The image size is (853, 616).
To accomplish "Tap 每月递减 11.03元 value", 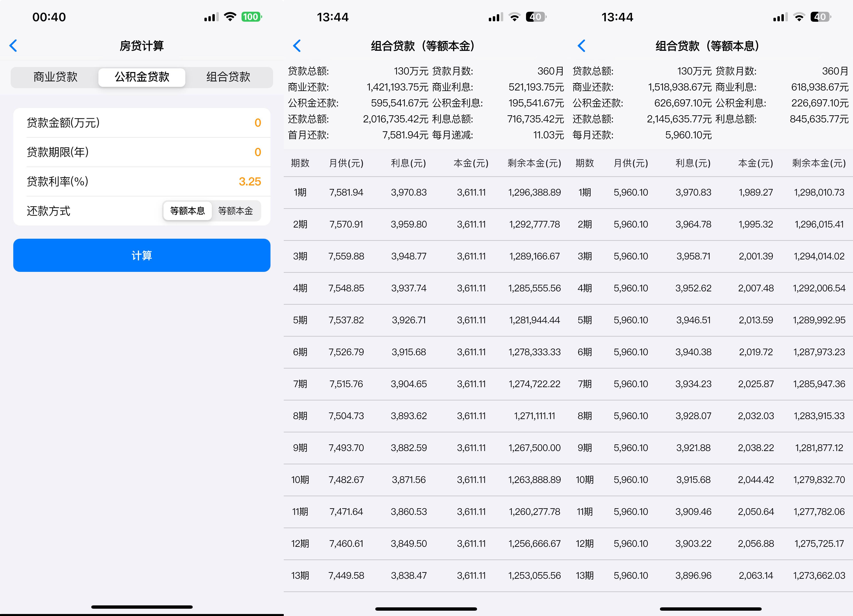I will pos(548,135).
